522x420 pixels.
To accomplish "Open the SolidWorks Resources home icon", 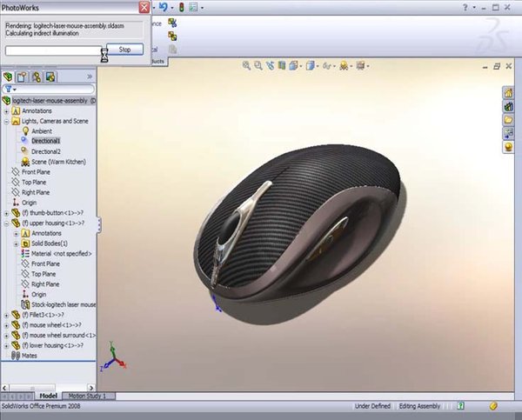I will [508, 93].
